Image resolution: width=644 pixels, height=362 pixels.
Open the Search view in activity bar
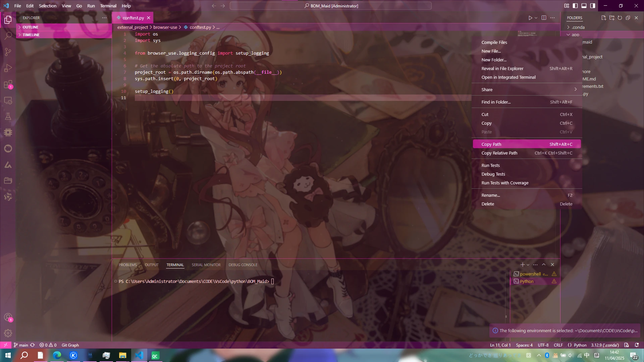point(8,36)
